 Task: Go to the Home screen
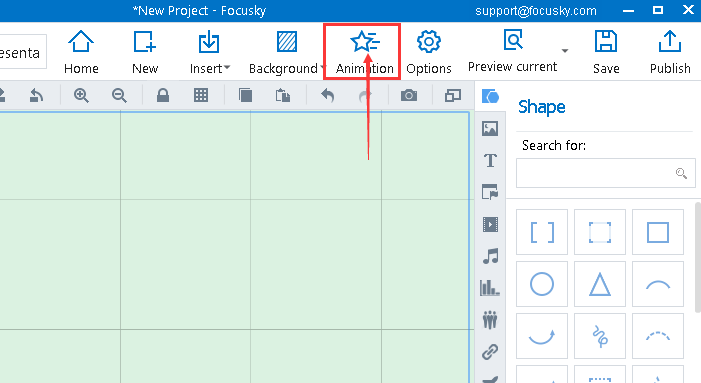(x=81, y=52)
